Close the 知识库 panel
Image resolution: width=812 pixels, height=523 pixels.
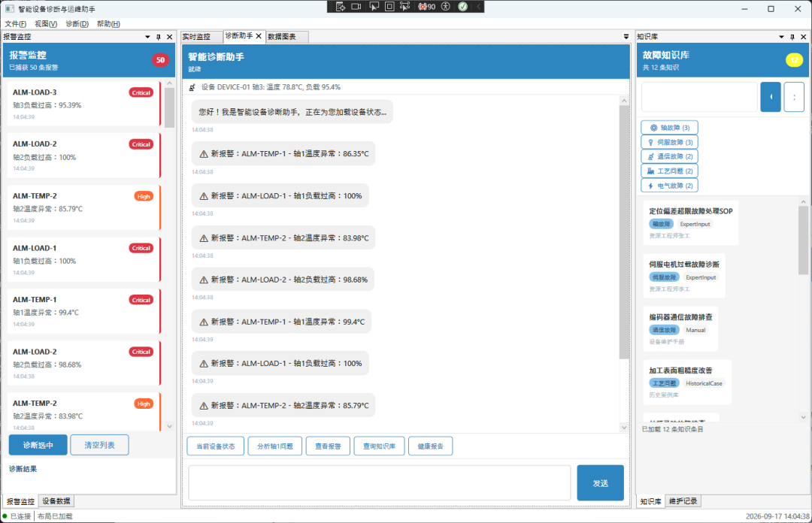click(x=803, y=37)
